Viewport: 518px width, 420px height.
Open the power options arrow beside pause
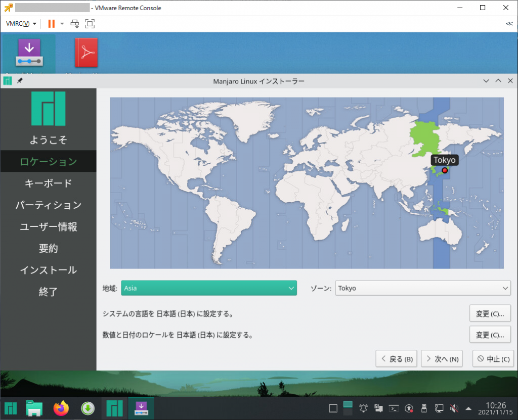pyautogui.click(x=62, y=23)
